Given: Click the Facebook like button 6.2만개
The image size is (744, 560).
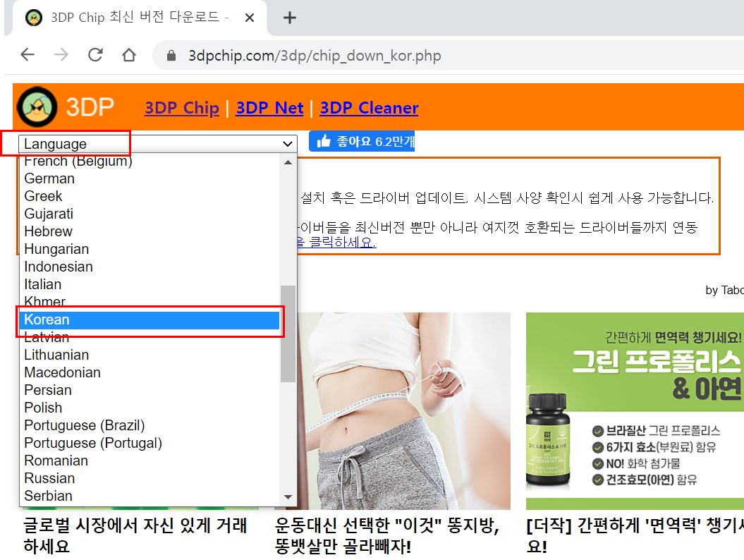Looking at the screenshot, I should click(x=362, y=142).
